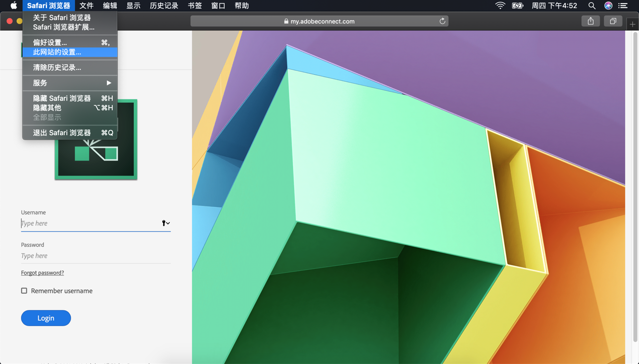Select 隐藏 Safari 浏览器 menu item
Viewport: 639px width, 364px height.
click(70, 98)
